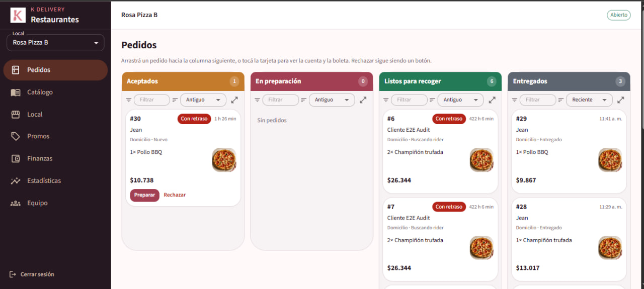Open the Catálogo section
The image size is (644, 289).
(x=55, y=92)
